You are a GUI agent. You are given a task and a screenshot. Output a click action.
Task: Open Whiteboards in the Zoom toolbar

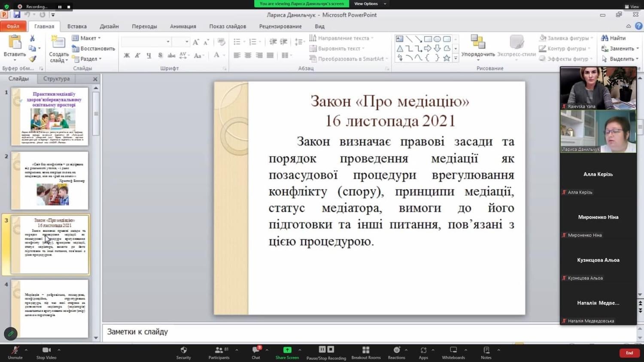pos(453,350)
